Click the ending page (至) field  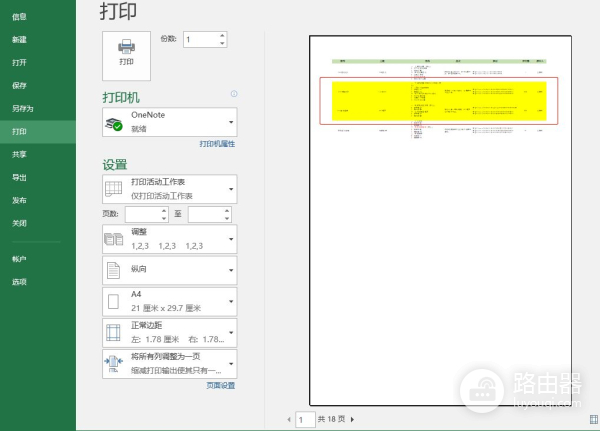205,214
